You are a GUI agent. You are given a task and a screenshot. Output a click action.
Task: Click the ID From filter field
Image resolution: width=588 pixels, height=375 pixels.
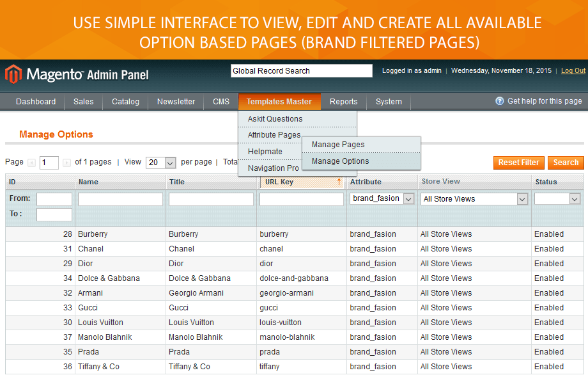54,199
